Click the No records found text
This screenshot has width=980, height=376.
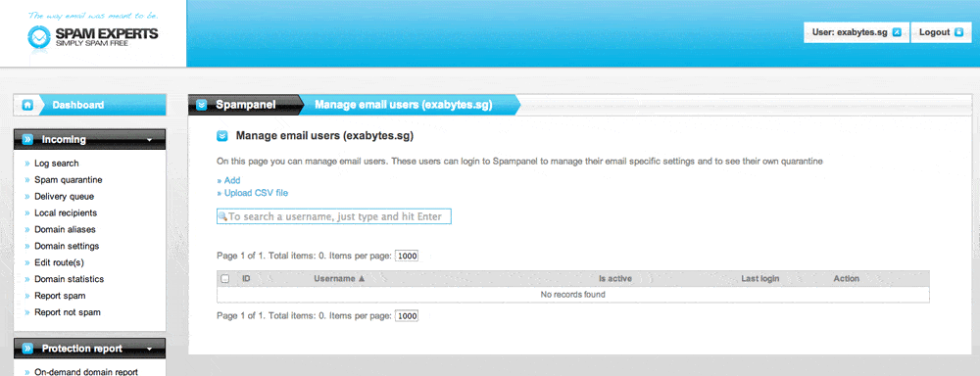click(x=572, y=295)
